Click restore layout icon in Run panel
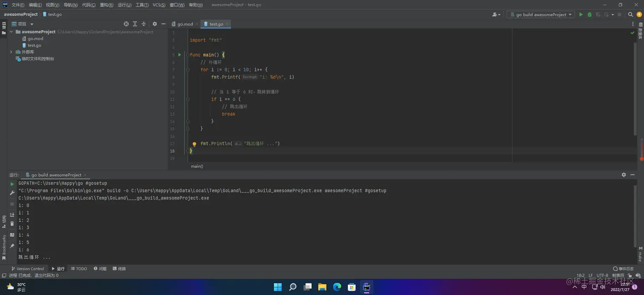Screen dimensions: 644x295 coord(12,235)
